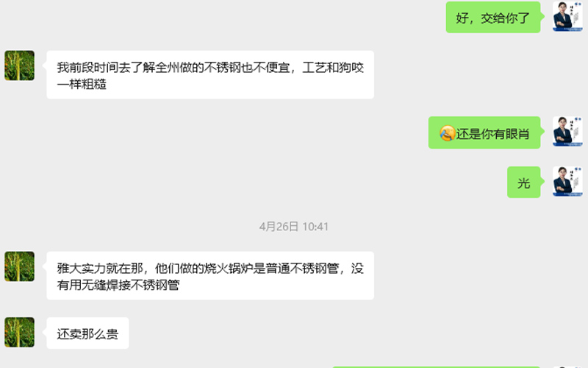This screenshot has width=588, height=368.
Task: Click the sender avatar next to '还是你有眼肖'
Action: coord(567,132)
